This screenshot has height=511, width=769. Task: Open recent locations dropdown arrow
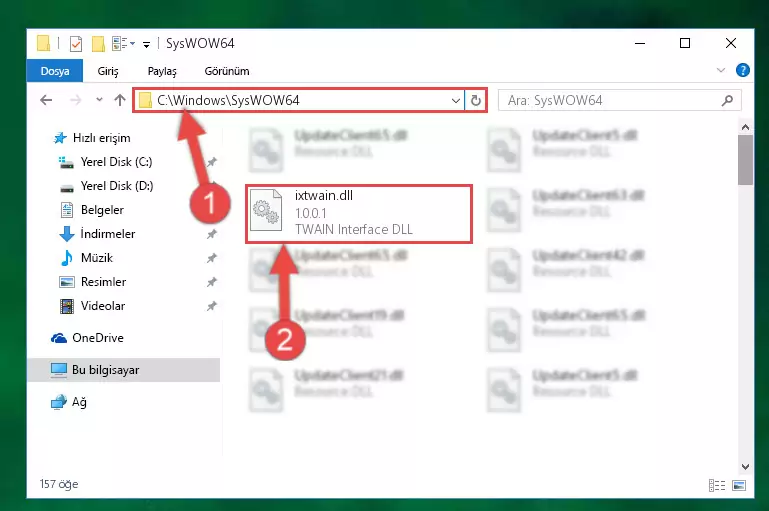100,100
